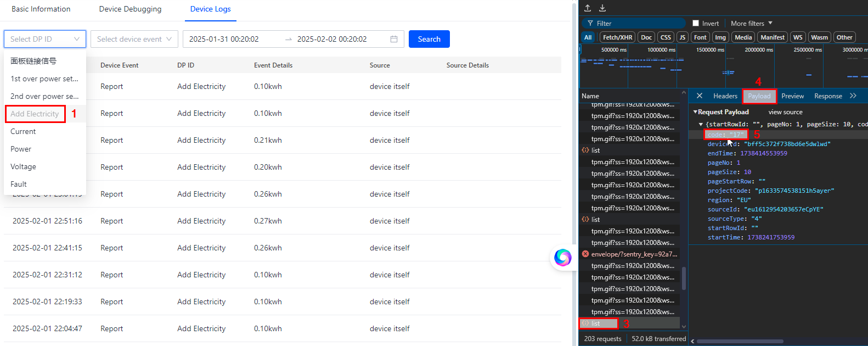Viewport: 868px width, 346px height.
Task: Filter requests by Wasm
Action: coord(819,37)
